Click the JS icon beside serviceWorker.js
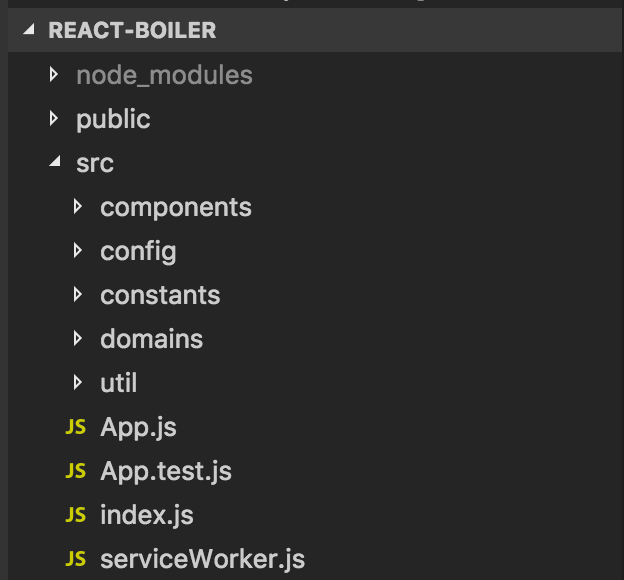The width and height of the screenshot is (624, 580). [75, 559]
